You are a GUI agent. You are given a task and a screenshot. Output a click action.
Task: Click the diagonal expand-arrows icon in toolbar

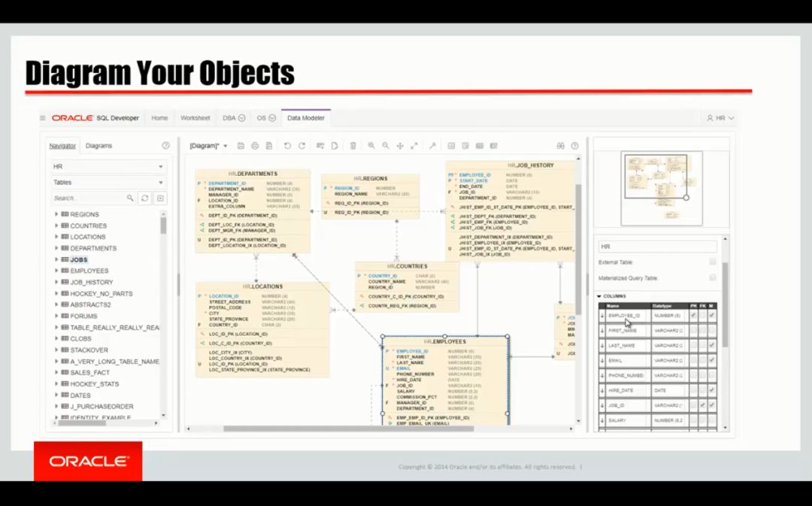pyautogui.click(x=414, y=146)
